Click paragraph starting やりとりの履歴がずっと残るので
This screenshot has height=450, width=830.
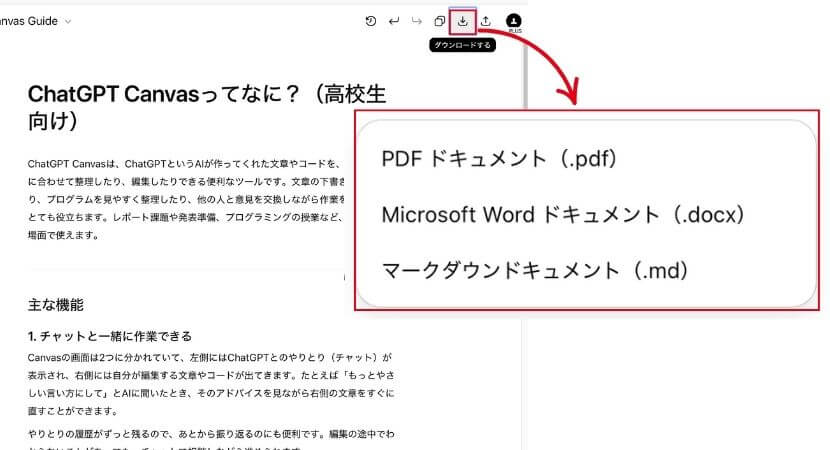211,439
